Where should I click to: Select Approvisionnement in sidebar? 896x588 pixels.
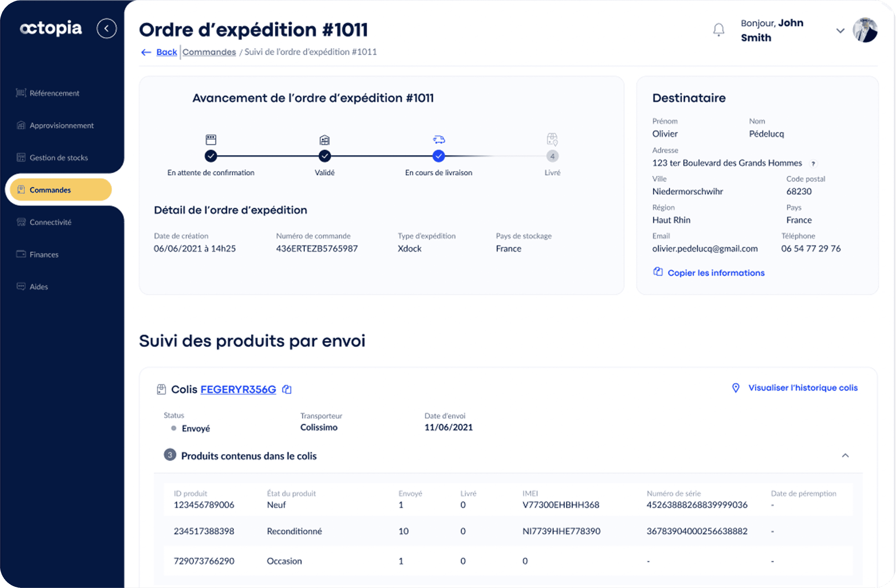61,126
